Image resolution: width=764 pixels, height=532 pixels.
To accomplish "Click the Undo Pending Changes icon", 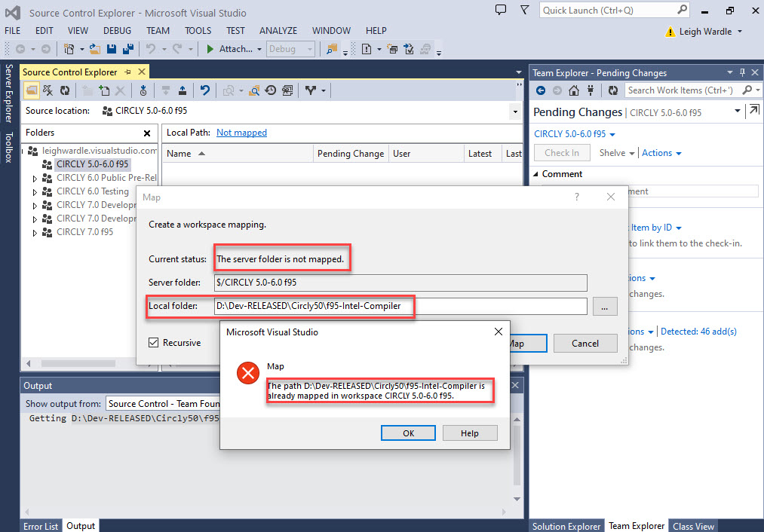I will [205, 90].
